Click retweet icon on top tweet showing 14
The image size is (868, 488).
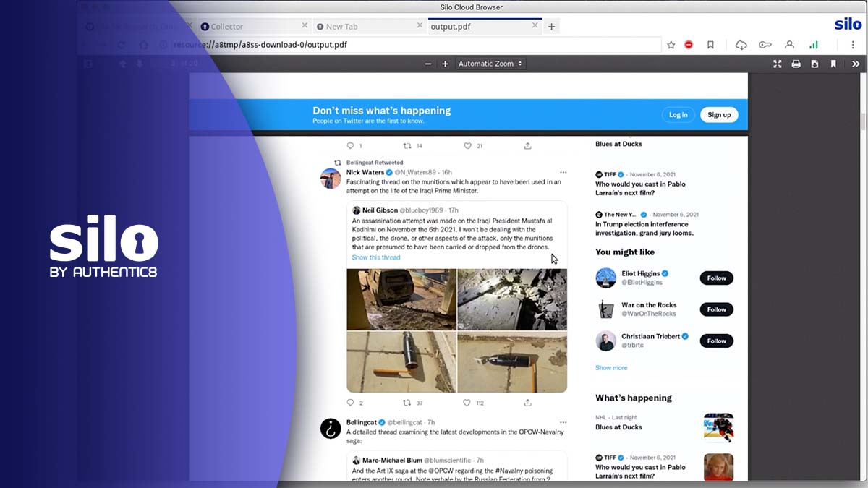(407, 145)
